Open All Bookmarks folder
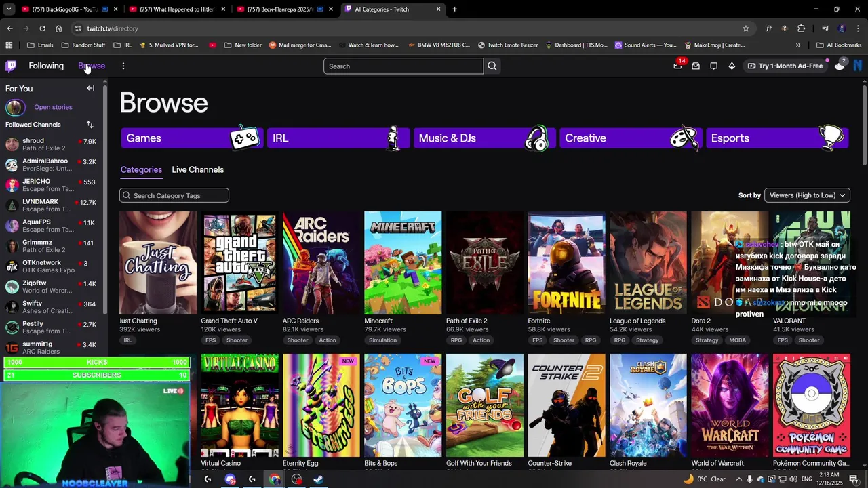 point(838,45)
